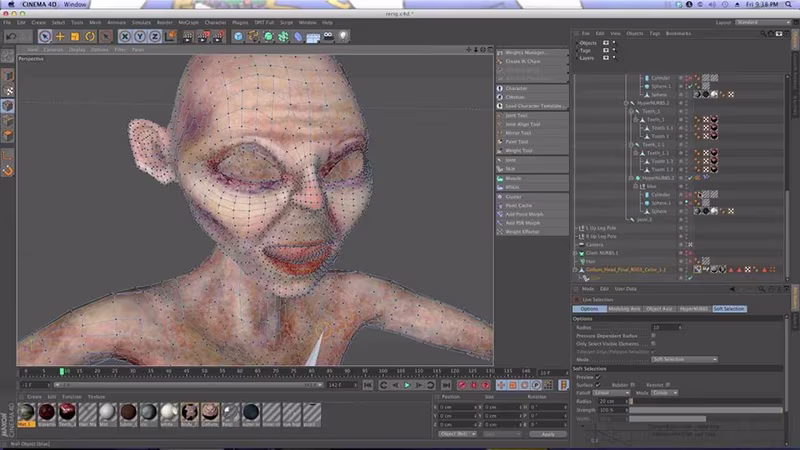Click the live selection Radius input field

pyautogui.click(x=667, y=328)
